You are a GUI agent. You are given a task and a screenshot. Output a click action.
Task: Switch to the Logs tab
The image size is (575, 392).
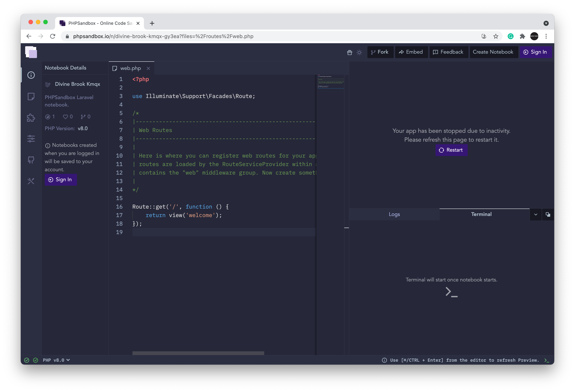394,214
